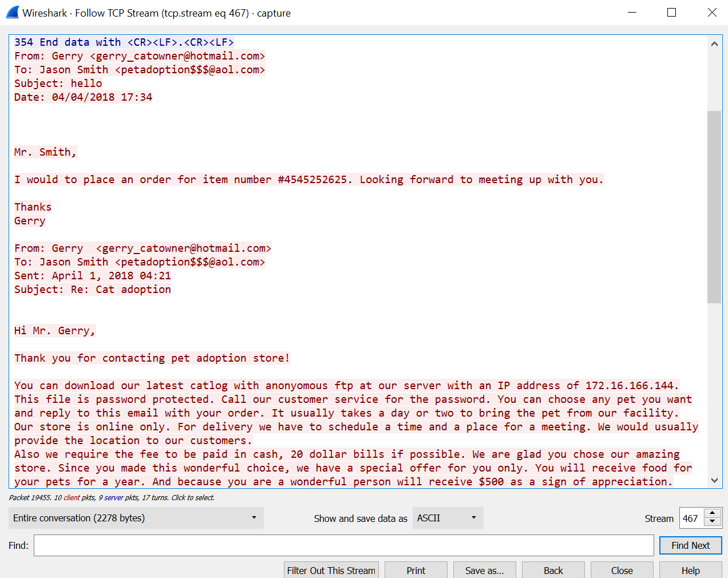This screenshot has height=578, width=728.
Task: Click the line mentioning IP address 172.16.166.144
Action: [x=347, y=386]
